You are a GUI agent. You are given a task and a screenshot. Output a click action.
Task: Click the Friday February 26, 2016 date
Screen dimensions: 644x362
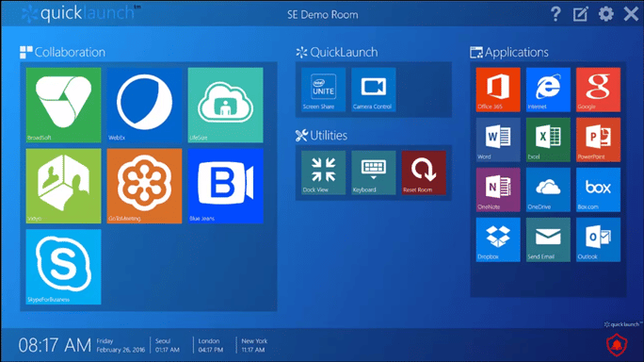pyautogui.click(x=121, y=346)
